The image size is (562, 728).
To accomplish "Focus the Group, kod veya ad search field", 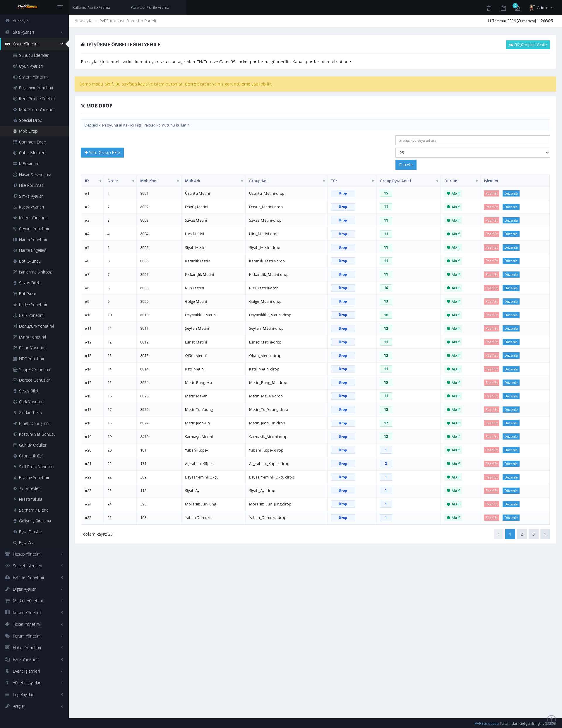I will (x=472, y=140).
